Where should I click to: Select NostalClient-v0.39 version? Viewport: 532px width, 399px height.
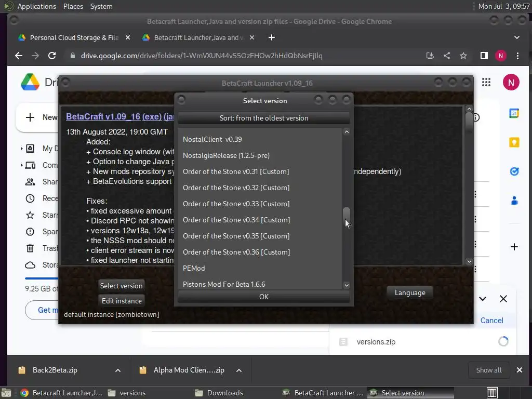point(260,139)
